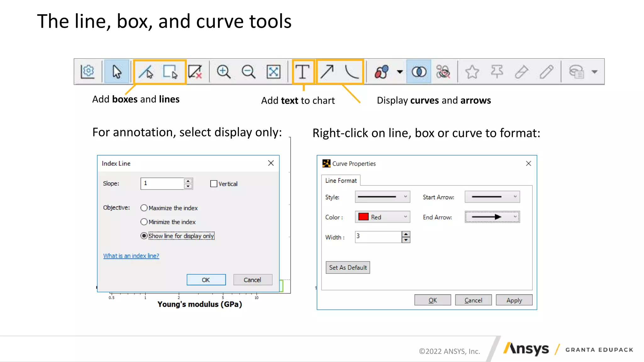Select the selection box tool icon
The height and width of the screenshot is (362, 644).
[x=170, y=72]
